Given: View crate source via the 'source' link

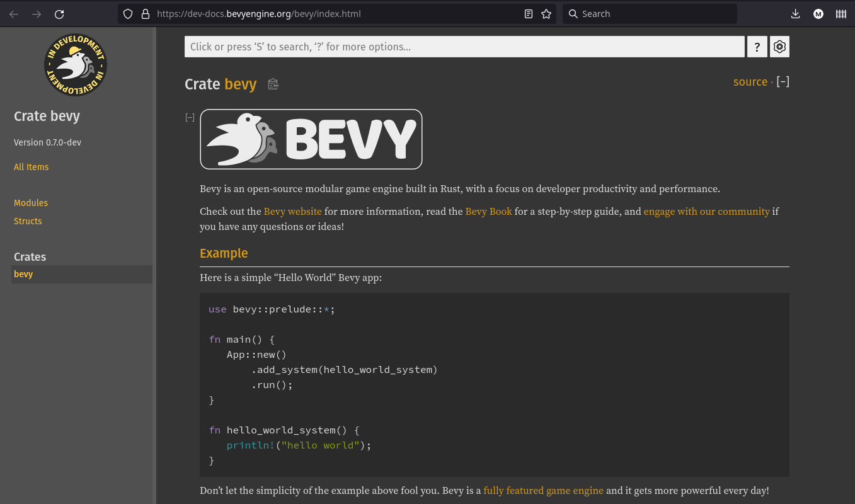Looking at the screenshot, I should pos(750,82).
